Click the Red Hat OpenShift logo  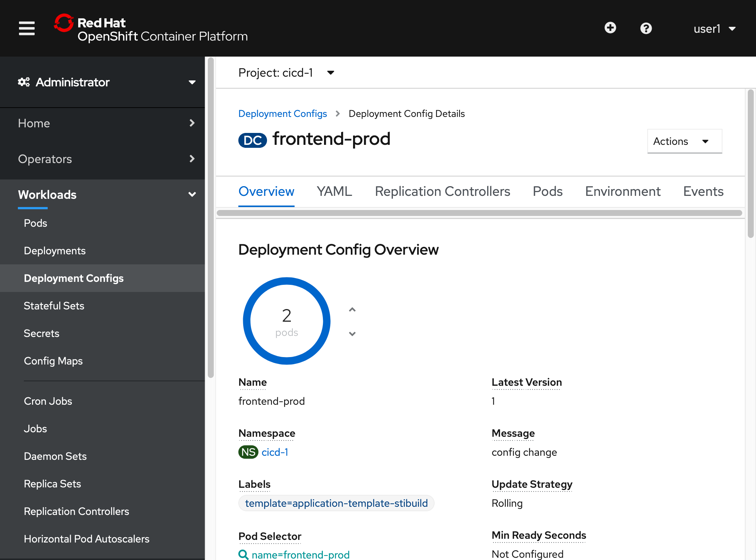pyautogui.click(x=150, y=28)
